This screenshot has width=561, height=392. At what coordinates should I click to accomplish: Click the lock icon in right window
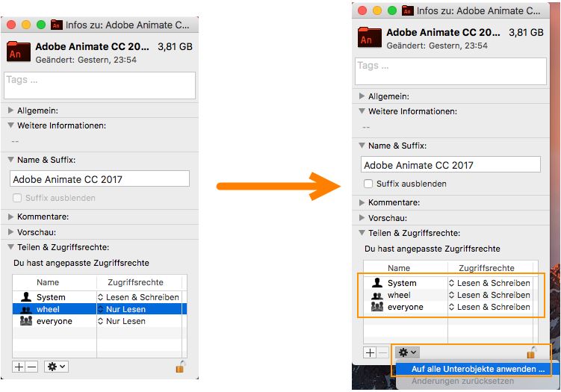[531, 352]
